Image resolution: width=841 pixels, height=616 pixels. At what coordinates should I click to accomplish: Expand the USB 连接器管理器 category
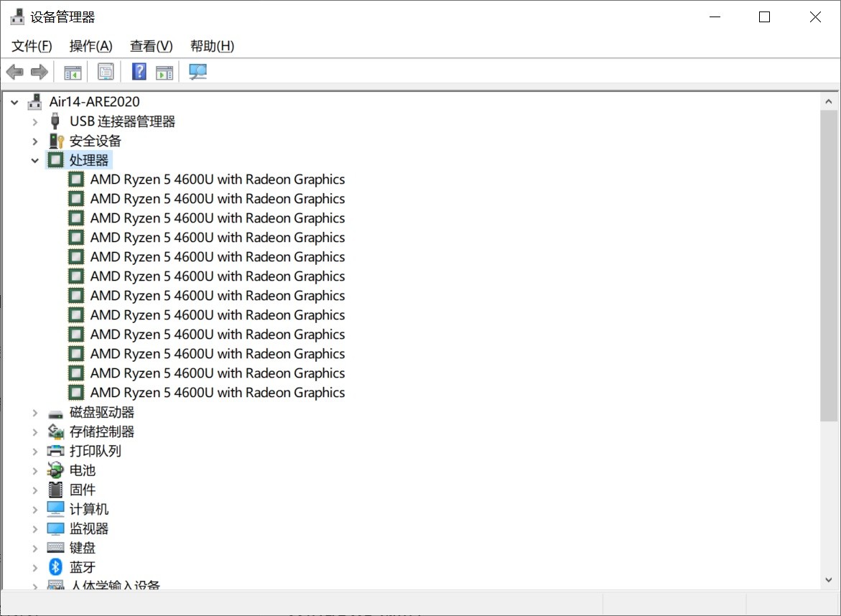[x=35, y=122]
